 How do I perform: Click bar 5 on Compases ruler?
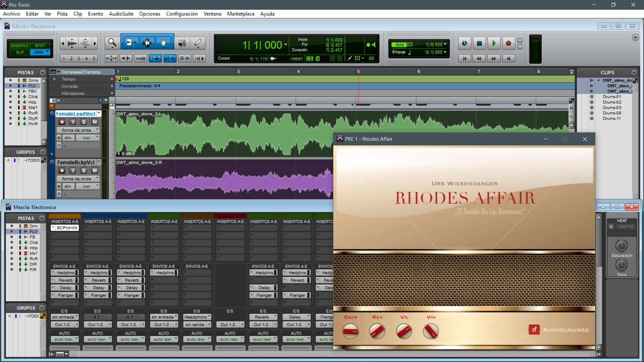358,72
